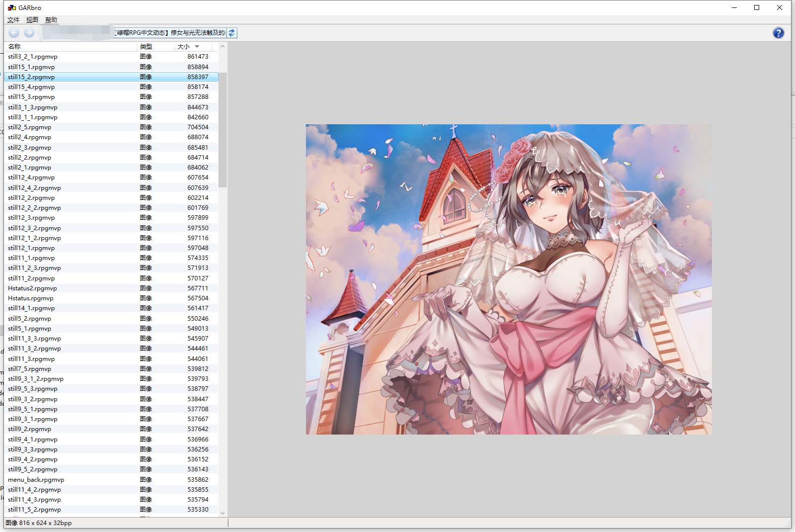
Task: Select file still11_3_3.rpgmvp
Action: 111,339
